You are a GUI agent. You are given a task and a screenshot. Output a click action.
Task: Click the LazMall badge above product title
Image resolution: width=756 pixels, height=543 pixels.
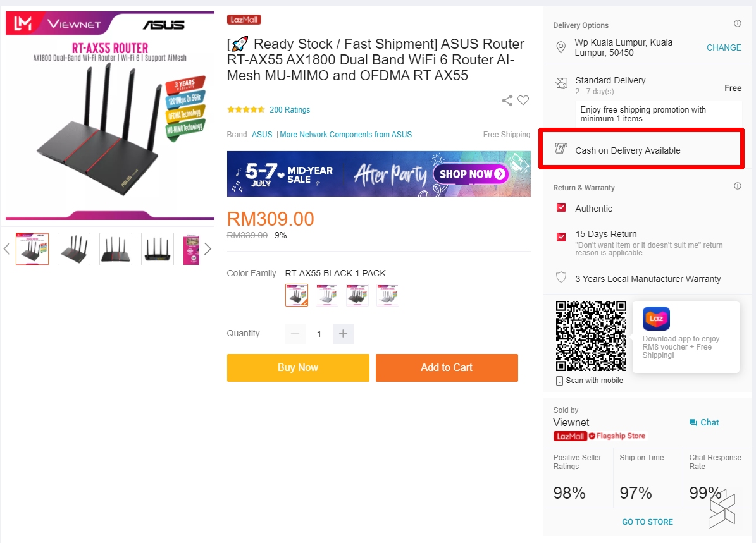click(244, 20)
